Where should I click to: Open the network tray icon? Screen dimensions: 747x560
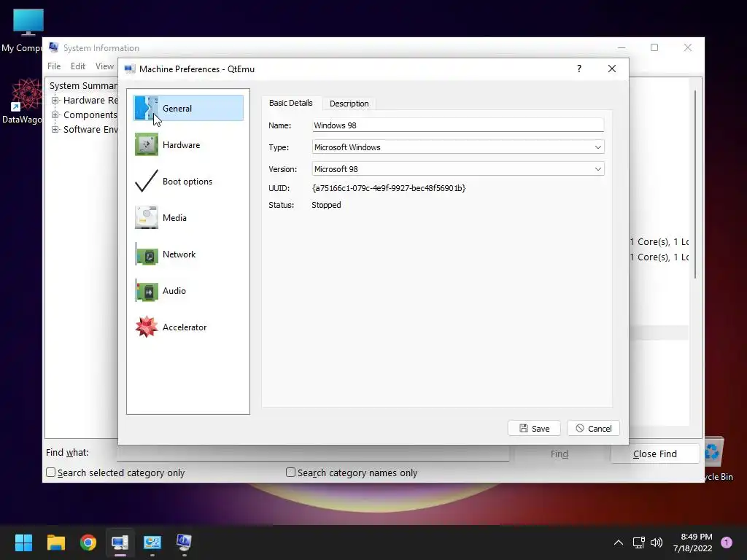click(638, 542)
